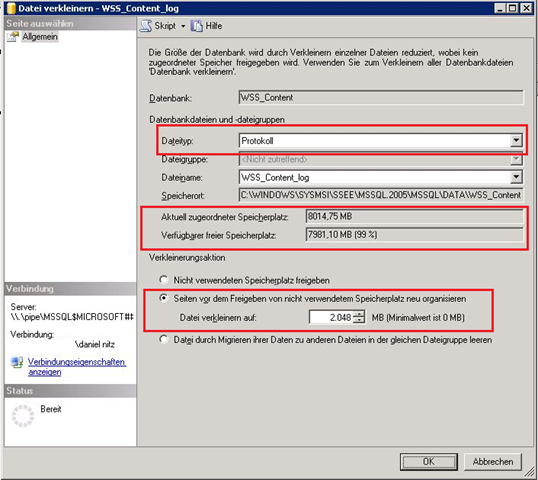538x480 pixels.
Task: Click the Verbindungseigenschaften connection icon
Action: click(17, 362)
